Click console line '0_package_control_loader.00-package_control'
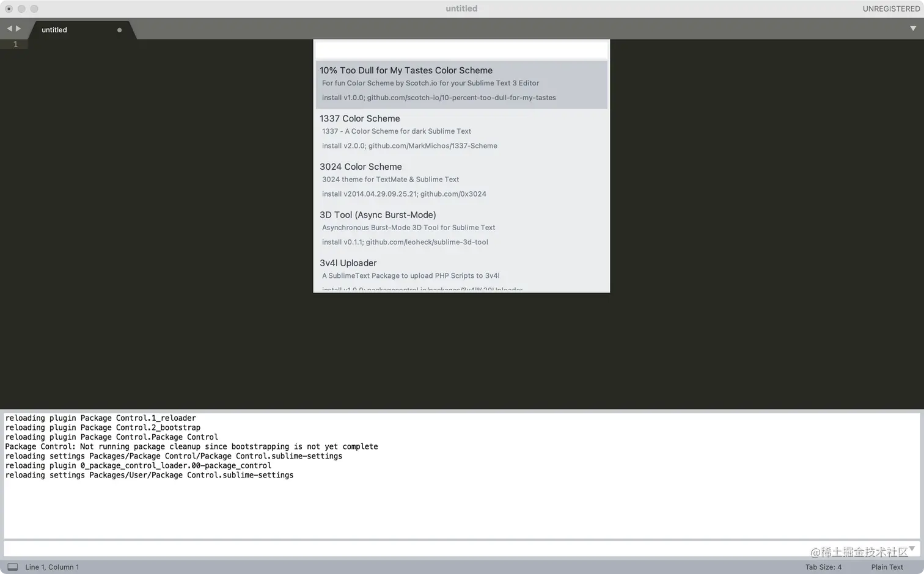The height and width of the screenshot is (574, 924). pos(138,465)
